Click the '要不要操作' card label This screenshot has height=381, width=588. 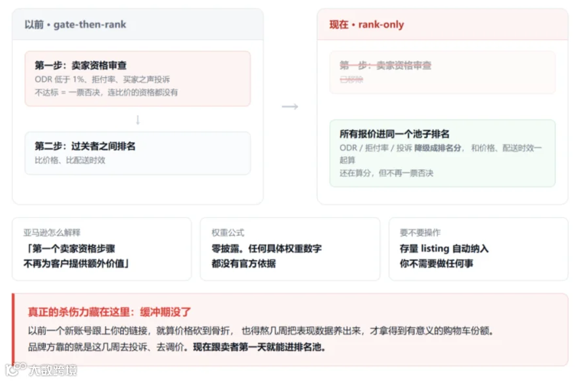tap(420, 233)
